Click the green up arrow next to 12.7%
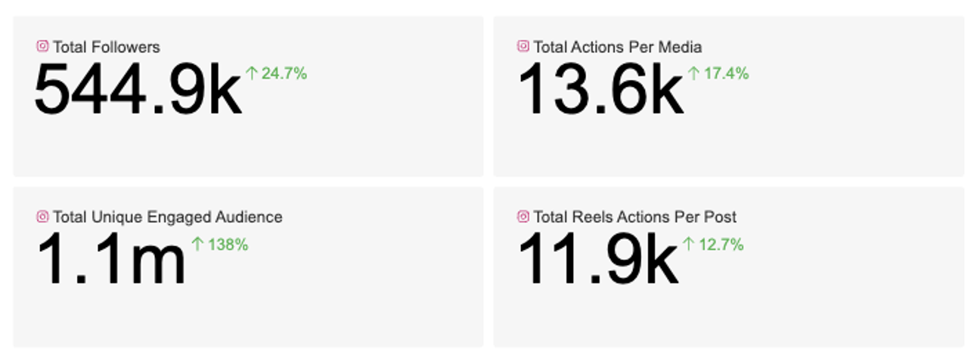 click(689, 244)
